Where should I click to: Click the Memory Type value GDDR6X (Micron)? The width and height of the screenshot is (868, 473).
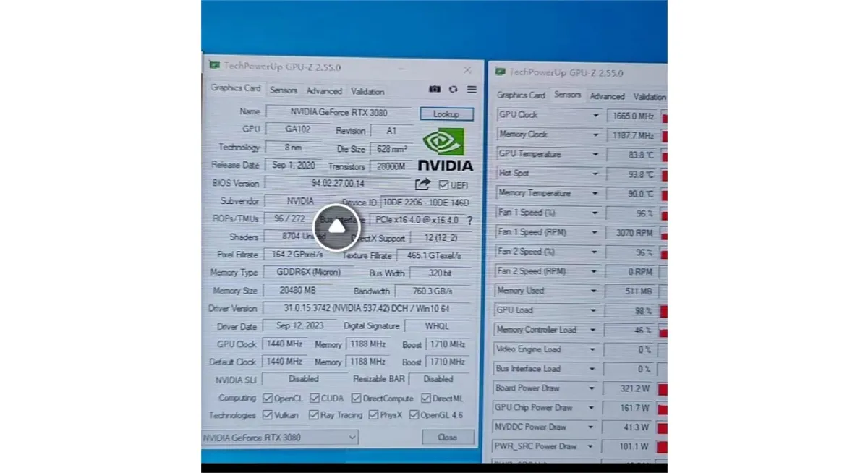tap(308, 273)
